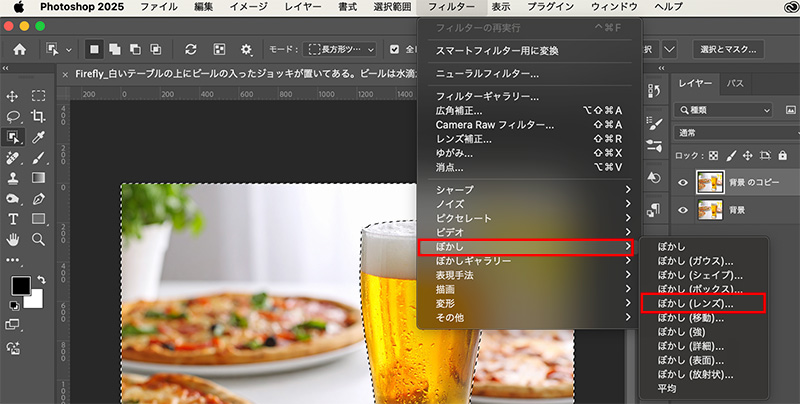Open the 種類 layer filter dropdown
The image size is (800, 404).
(723, 110)
